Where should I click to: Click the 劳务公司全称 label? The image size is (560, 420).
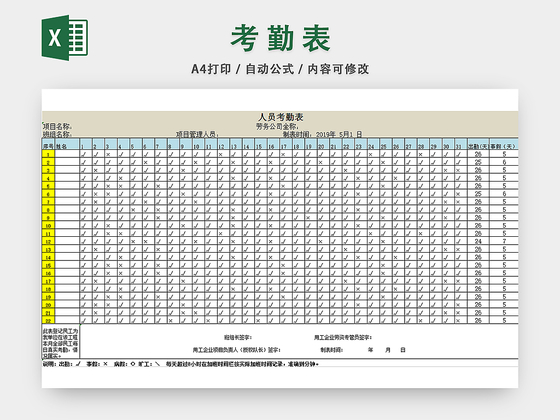277,126
